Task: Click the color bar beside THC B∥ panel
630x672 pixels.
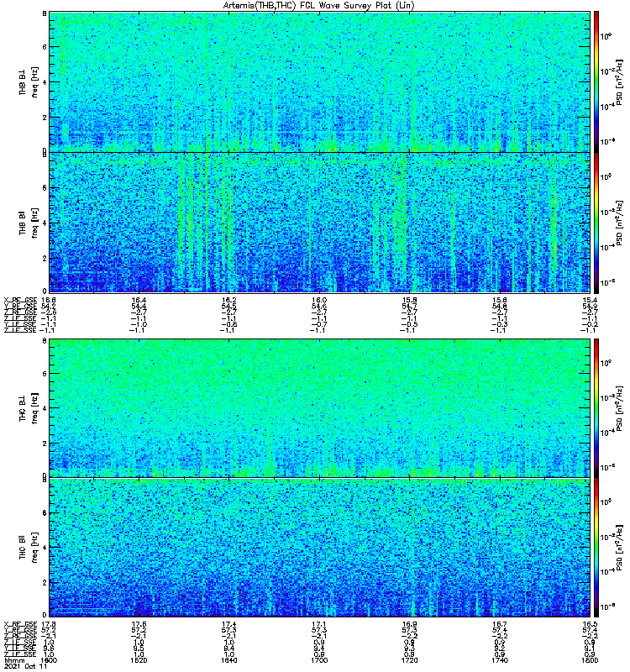Action: (596, 548)
